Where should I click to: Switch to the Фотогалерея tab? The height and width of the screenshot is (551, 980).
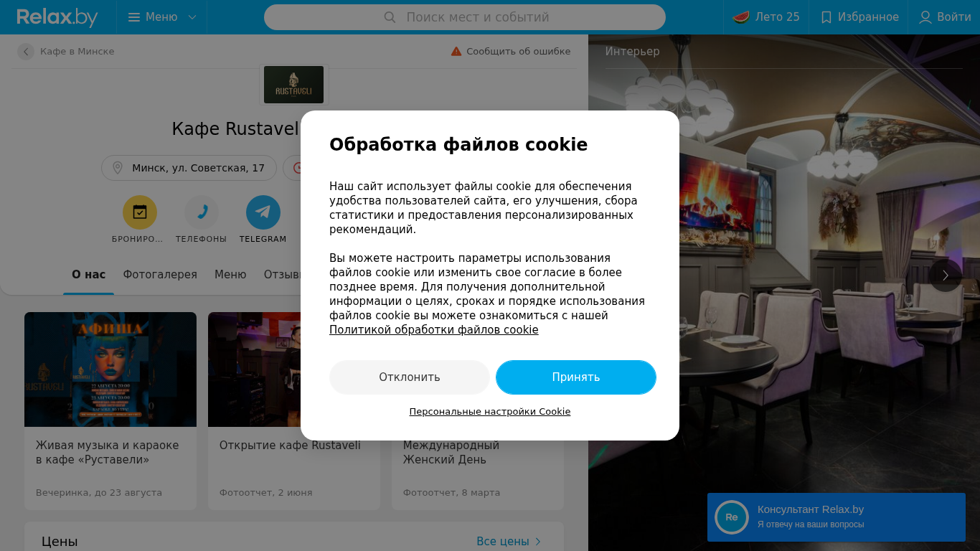pos(160,275)
